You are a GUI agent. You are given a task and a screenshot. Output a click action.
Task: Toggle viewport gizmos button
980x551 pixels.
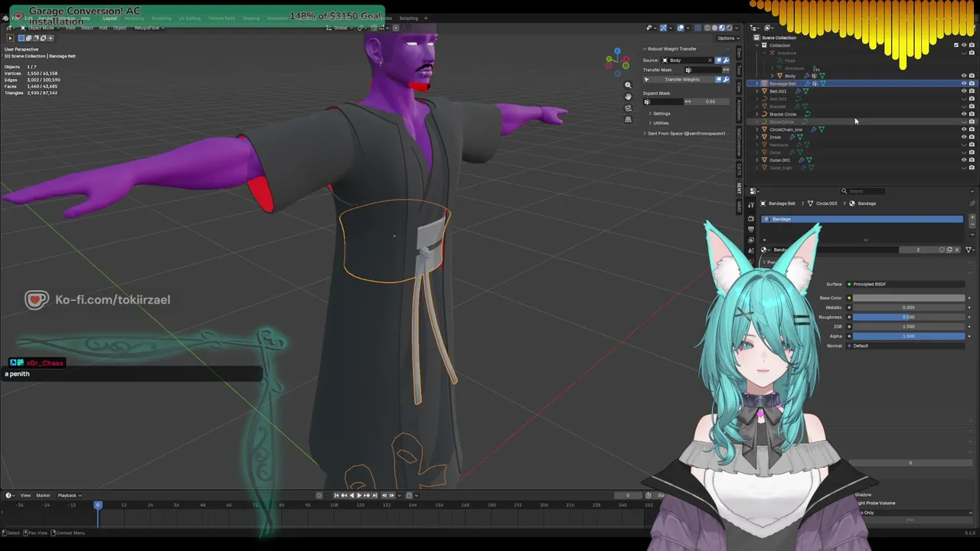[x=663, y=28]
